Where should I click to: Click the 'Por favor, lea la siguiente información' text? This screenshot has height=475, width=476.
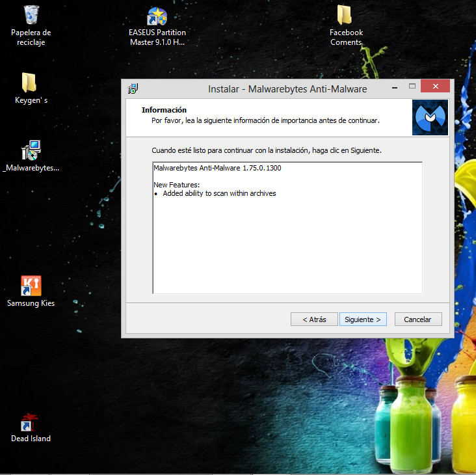coord(265,120)
